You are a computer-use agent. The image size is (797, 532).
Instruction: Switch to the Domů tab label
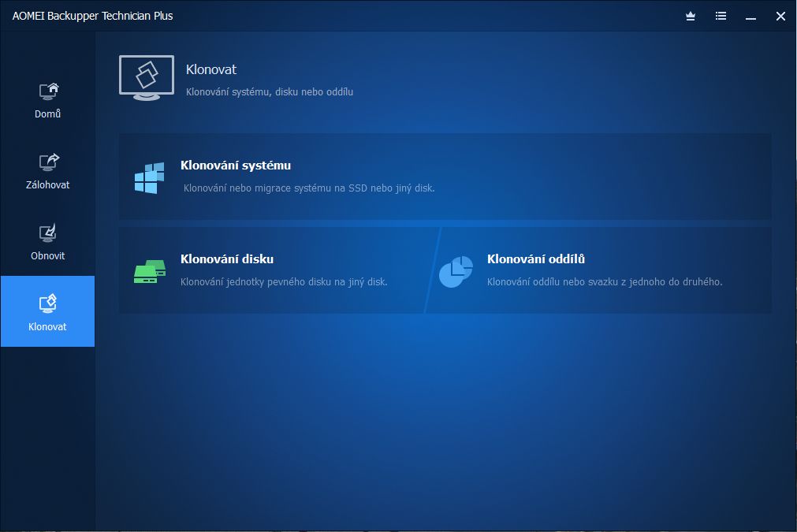[47, 114]
